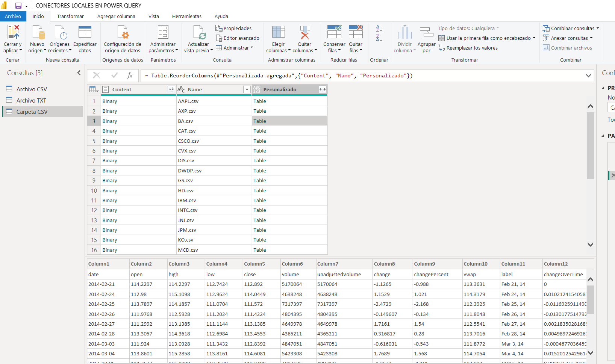Collapse the Consultas pane
615x364 pixels.
[79, 73]
